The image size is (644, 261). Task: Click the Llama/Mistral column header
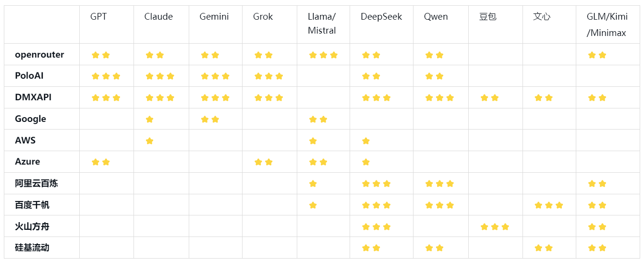(322, 24)
